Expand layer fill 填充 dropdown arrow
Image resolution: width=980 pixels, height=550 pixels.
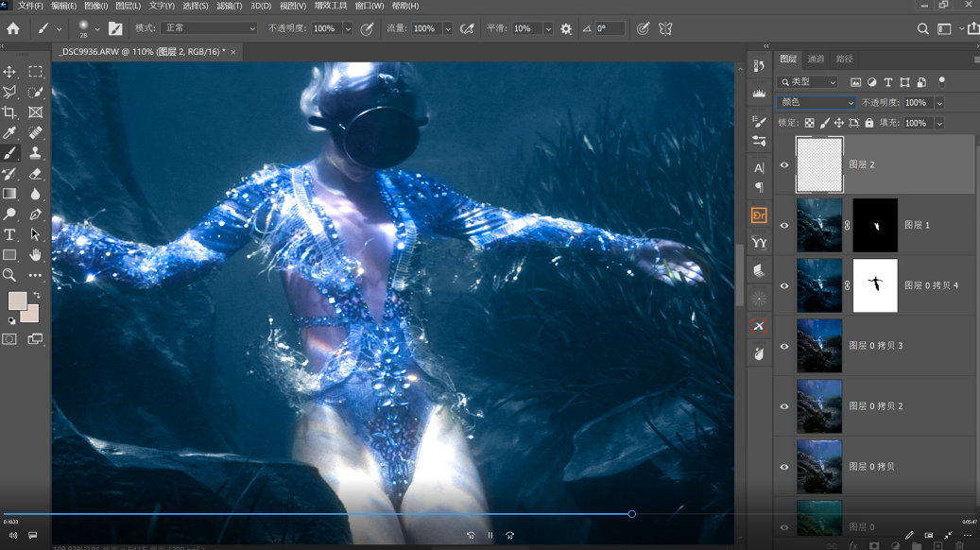(939, 124)
